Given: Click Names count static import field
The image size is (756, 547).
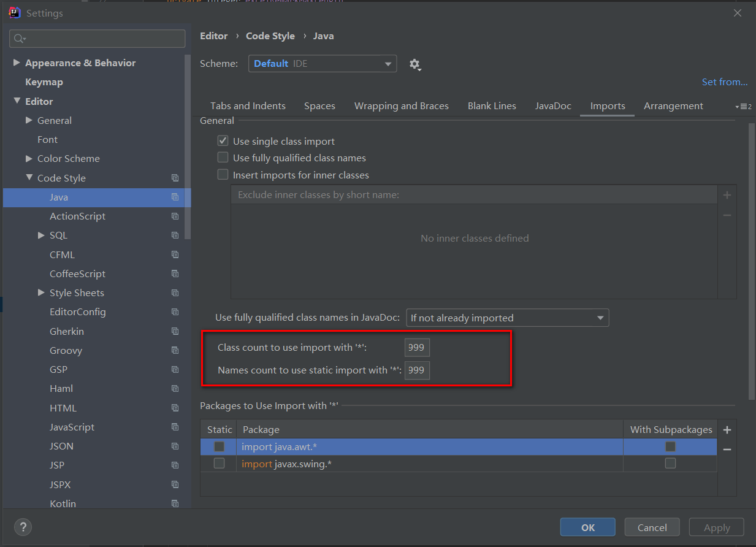Looking at the screenshot, I should coord(417,370).
